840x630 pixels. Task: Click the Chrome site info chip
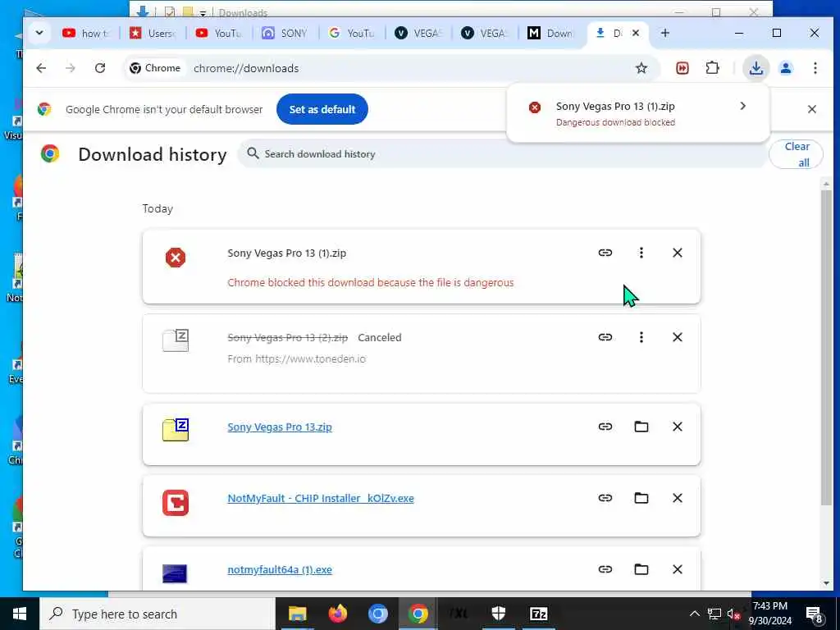coord(156,68)
